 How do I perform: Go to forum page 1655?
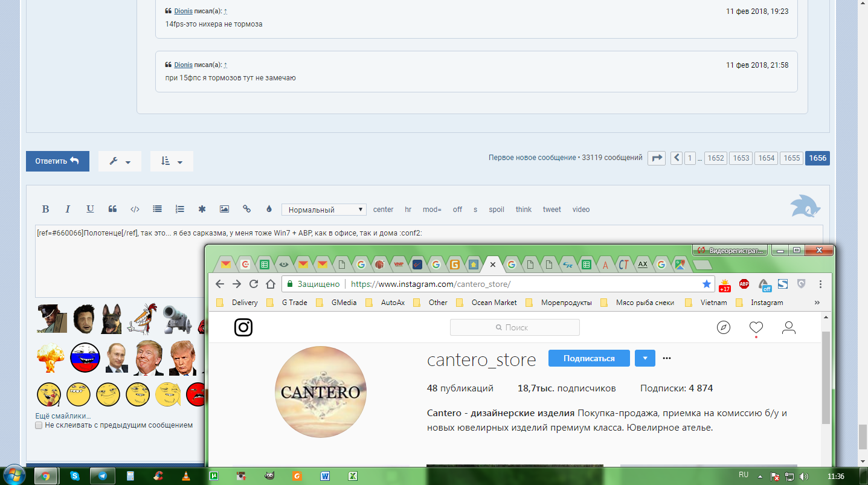(792, 158)
